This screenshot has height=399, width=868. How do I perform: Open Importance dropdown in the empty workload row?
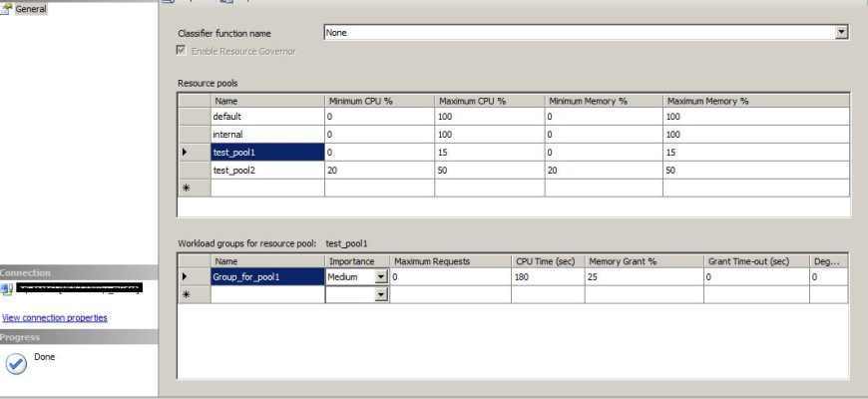pyautogui.click(x=380, y=295)
